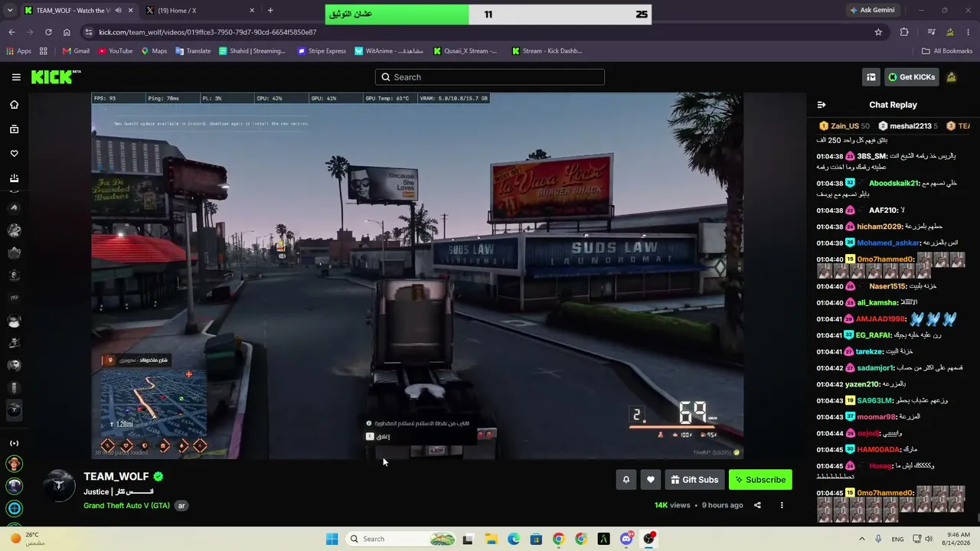View site information for kick.com

pos(89,32)
